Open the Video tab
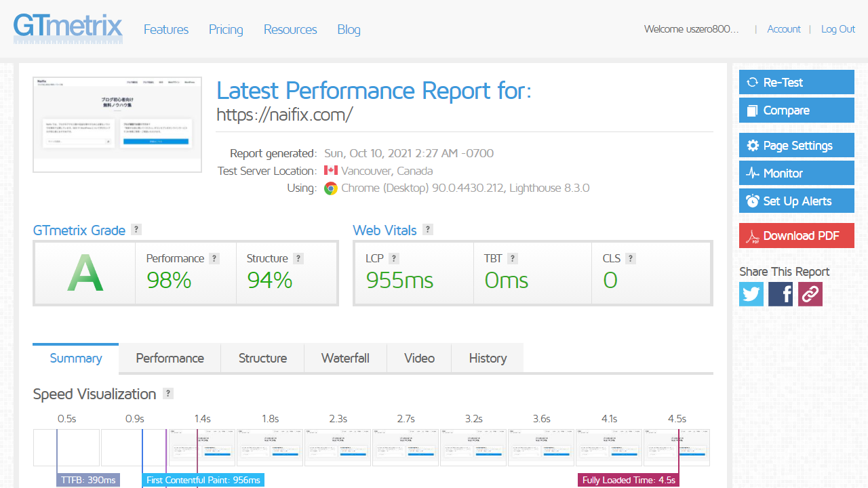This screenshot has width=868, height=488. [x=420, y=358]
